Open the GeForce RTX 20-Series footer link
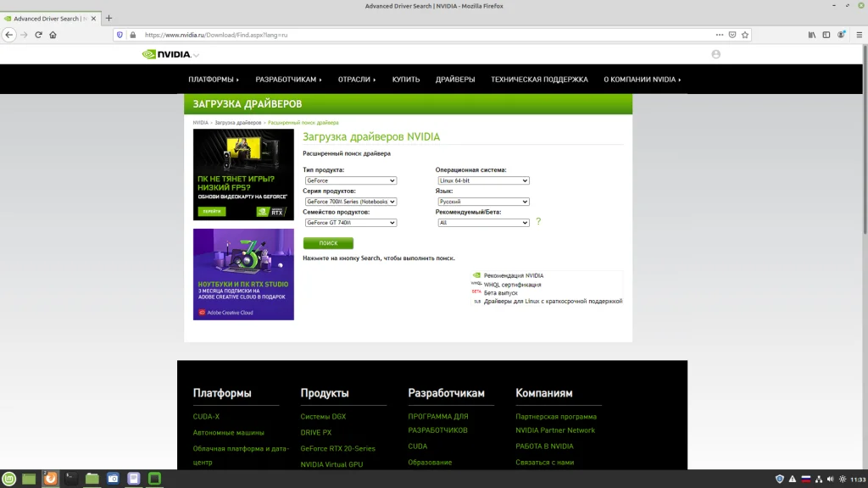 tap(337, 449)
